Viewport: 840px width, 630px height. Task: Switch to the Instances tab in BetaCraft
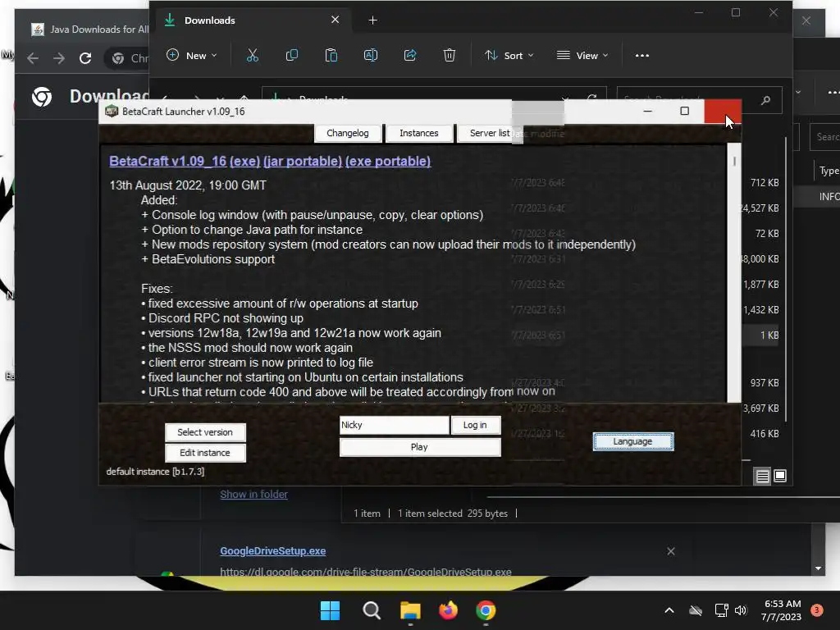(419, 133)
